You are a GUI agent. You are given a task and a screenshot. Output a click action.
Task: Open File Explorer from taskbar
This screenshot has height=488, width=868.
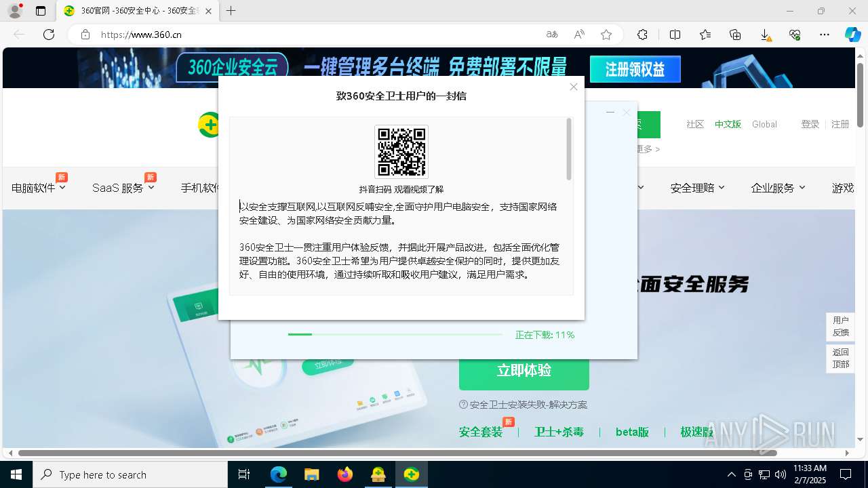tap(311, 474)
